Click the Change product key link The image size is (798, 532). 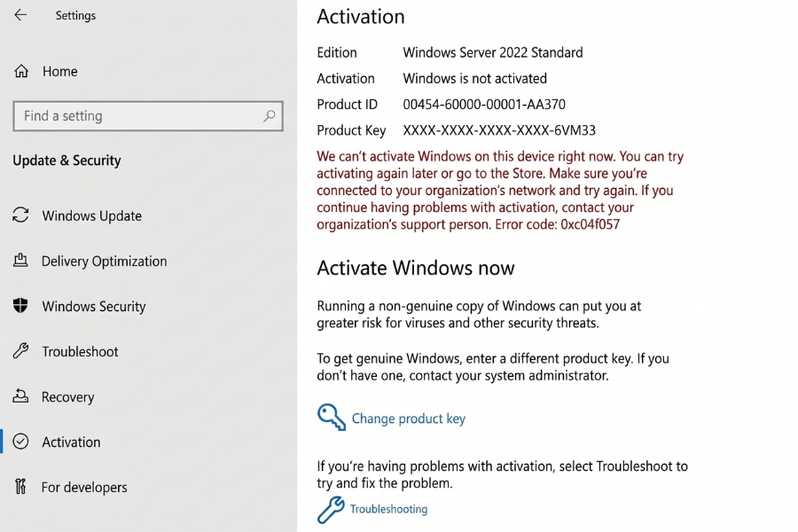point(409,419)
